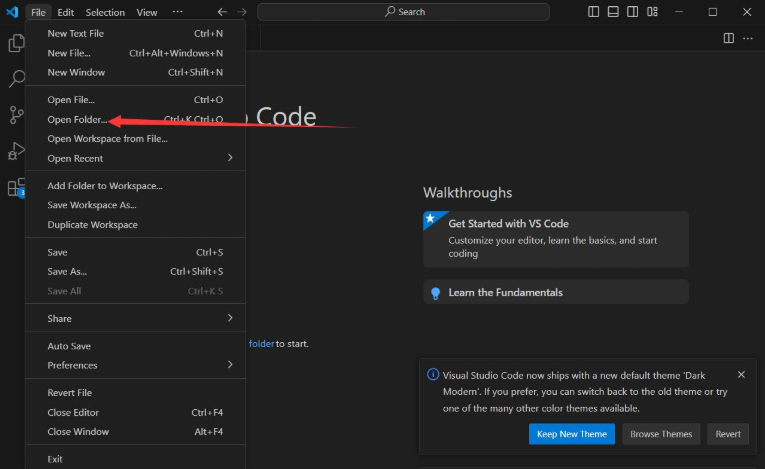The width and height of the screenshot is (765, 469).
Task: Choose Open File... entry
Action: click(135, 100)
